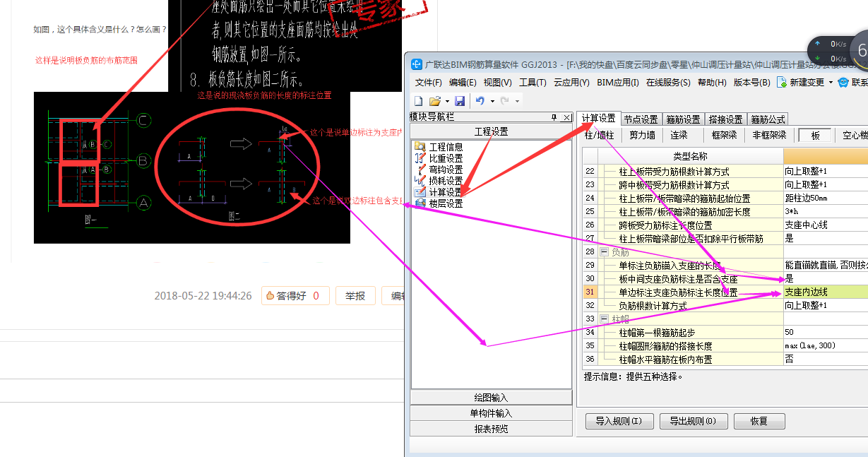Click the 楼层设置 icon in navigation tree
This screenshot has width=868, height=457.
(420, 203)
